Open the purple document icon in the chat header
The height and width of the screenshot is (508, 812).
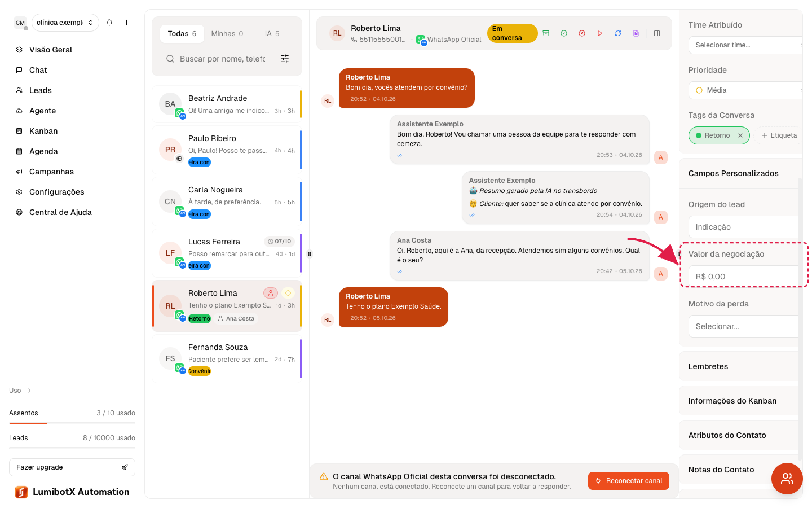point(636,33)
